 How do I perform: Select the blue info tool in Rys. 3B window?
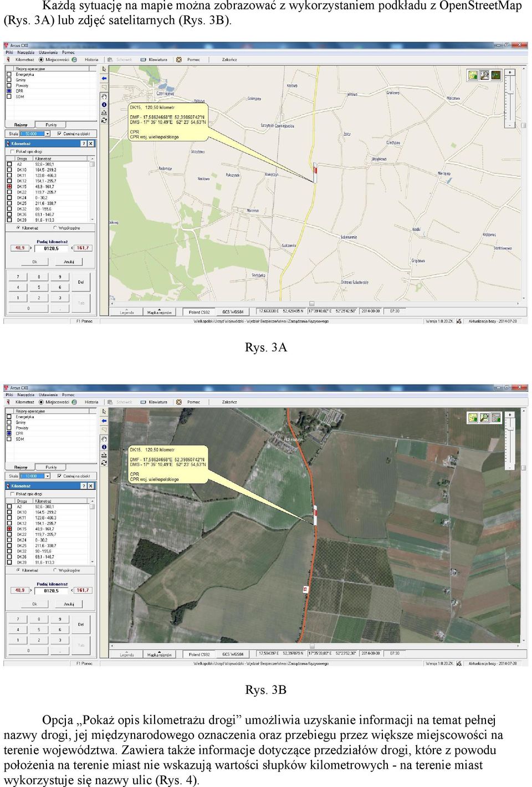click(x=104, y=447)
